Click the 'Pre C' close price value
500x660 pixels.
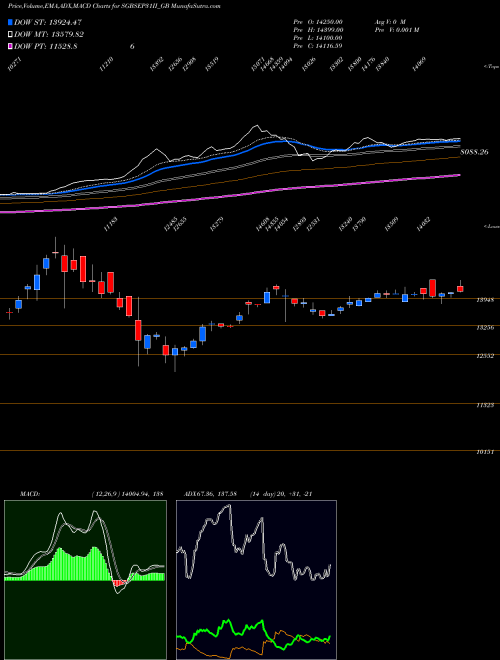(319, 46)
